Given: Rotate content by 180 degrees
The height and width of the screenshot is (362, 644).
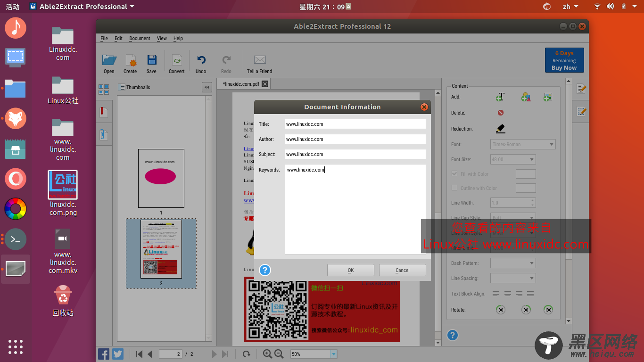Looking at the screenshot, I should point(548,310).
